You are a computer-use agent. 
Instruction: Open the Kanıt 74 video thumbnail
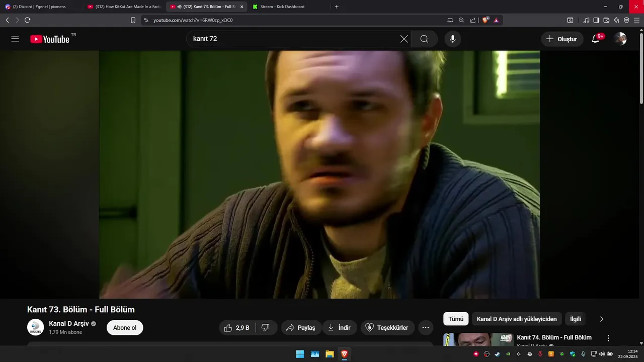click(478, 339)
